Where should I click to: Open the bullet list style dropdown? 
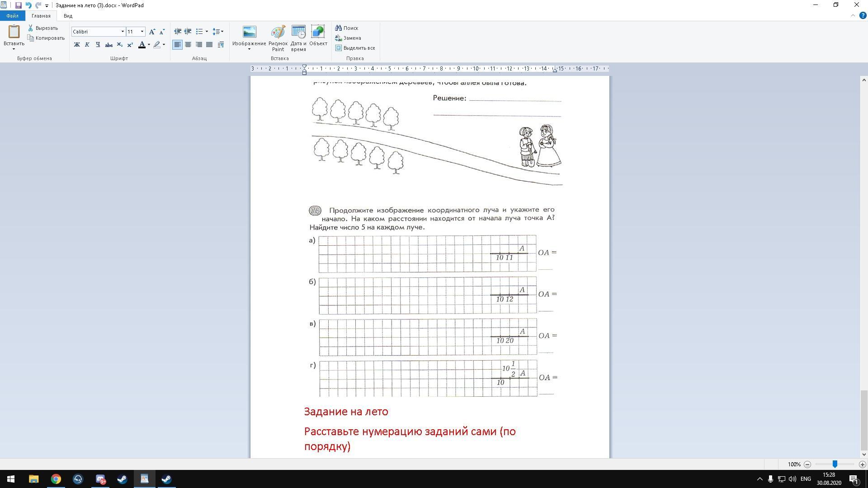tap(207, 32)
